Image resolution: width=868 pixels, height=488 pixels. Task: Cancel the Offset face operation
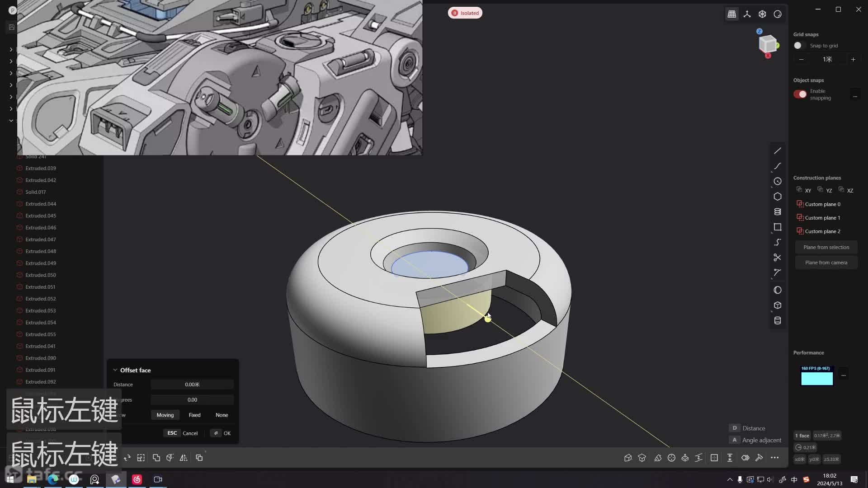[x=182, y=433]
